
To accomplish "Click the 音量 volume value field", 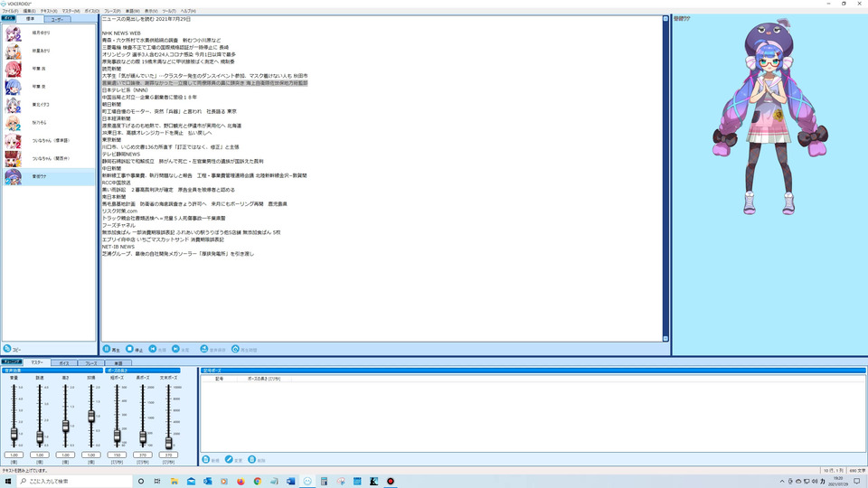I will pos(14,455).
